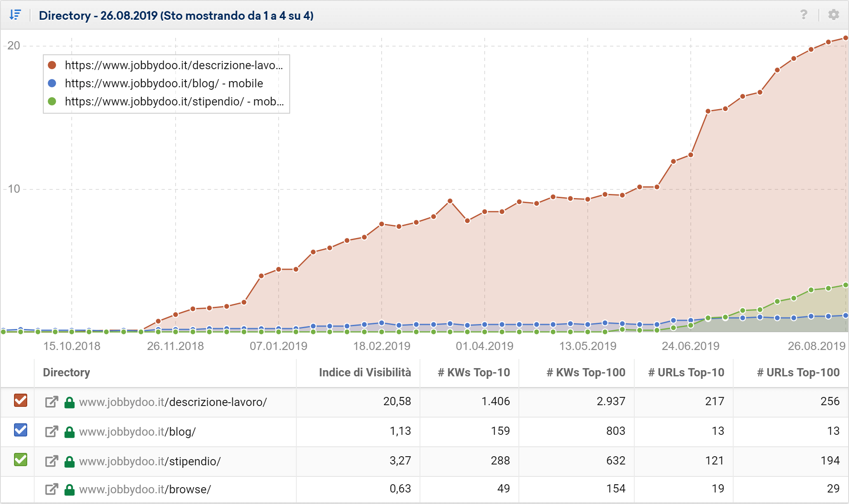Click the red legend dot for descrizione-lavoro

(x=52, y=65)
